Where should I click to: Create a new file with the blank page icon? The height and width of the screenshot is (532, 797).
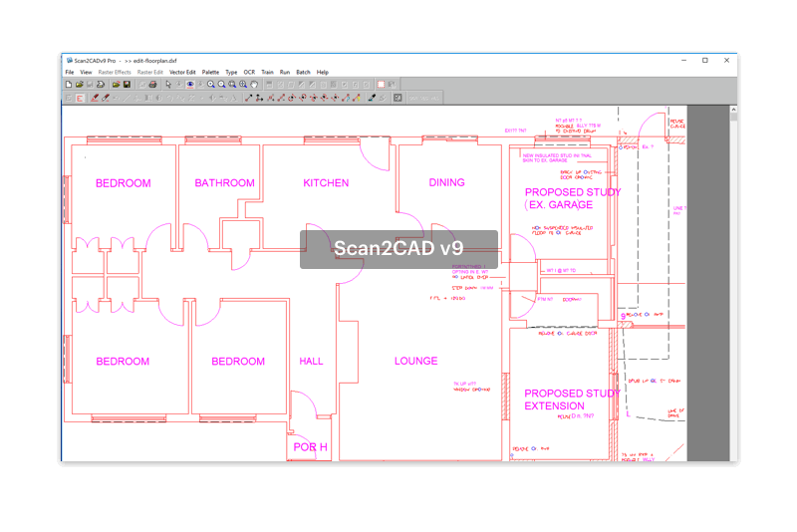pos(69,85)
